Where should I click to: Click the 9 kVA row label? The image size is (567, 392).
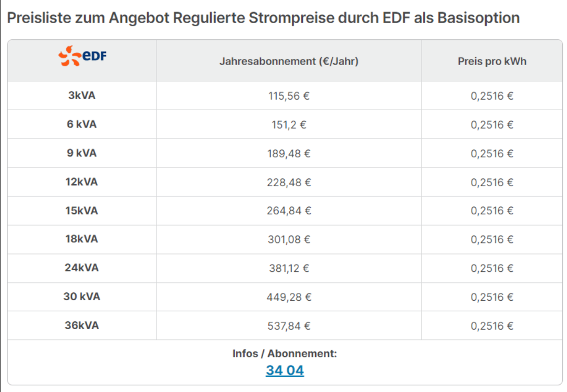coord(82,153)
